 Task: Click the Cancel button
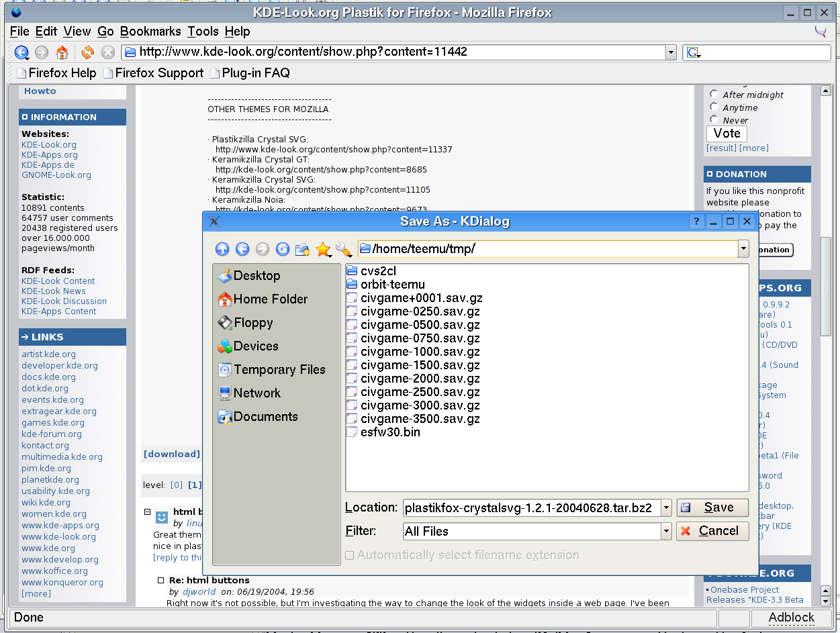tap(712, 531)
